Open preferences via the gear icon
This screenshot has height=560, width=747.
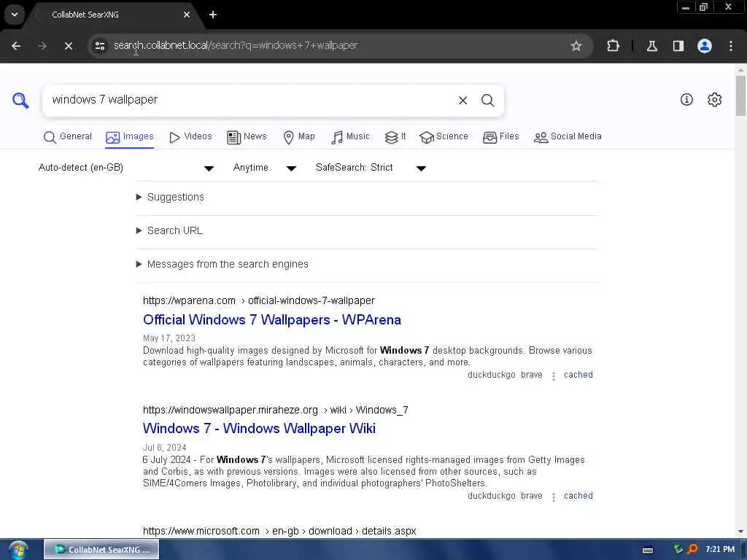(714, 99)
